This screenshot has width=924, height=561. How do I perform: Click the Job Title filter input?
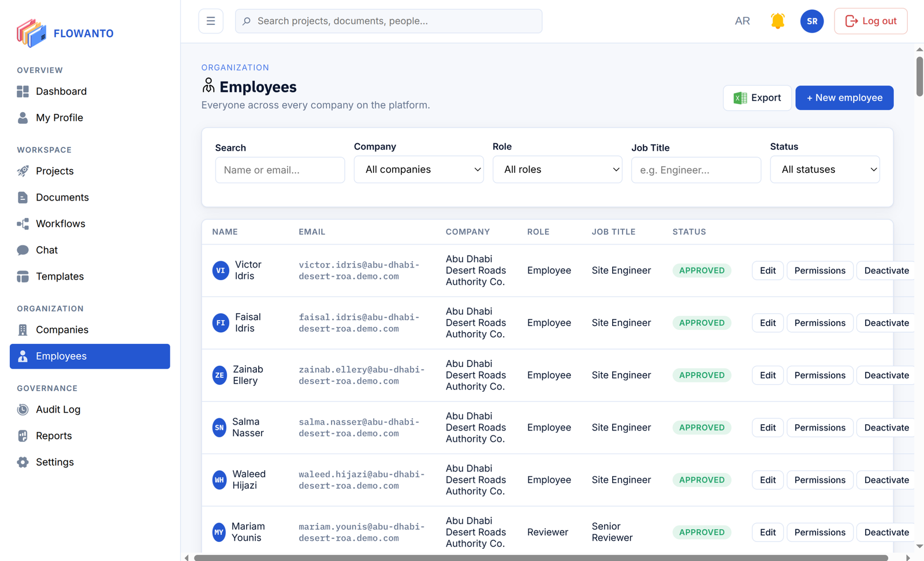tap(696, 170)
